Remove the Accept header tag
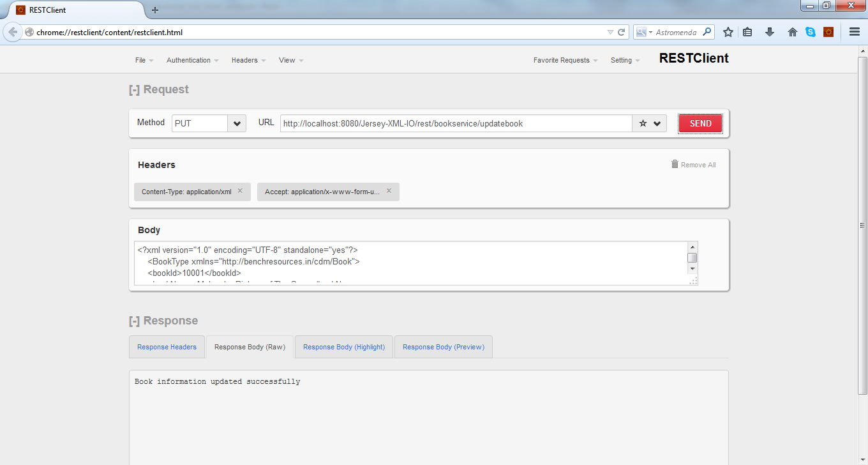The width and height of the screenshot is (868, 465). click(389, 191)
